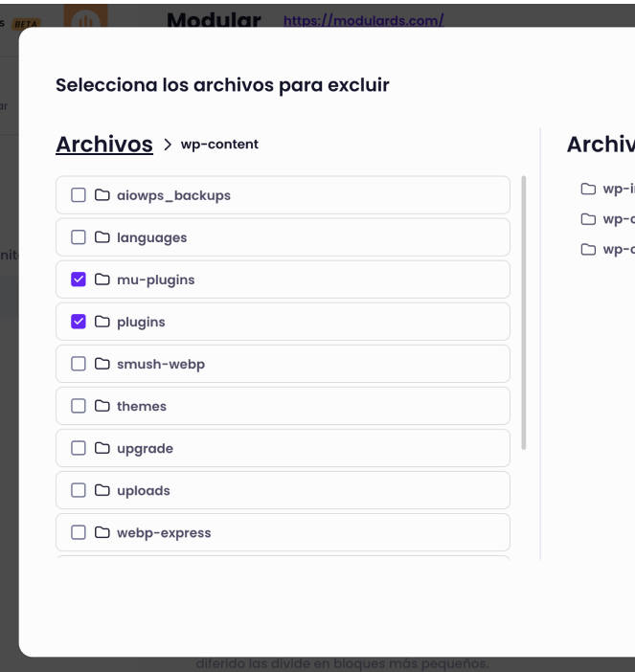
Task: Click the smush-webp folder icon
Action: pos(102,364)
